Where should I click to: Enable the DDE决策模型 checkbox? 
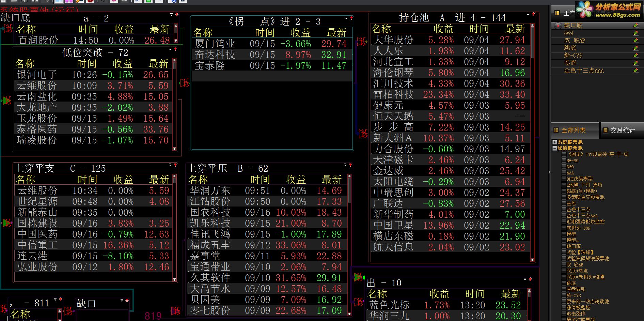click(x=564, y=179)
